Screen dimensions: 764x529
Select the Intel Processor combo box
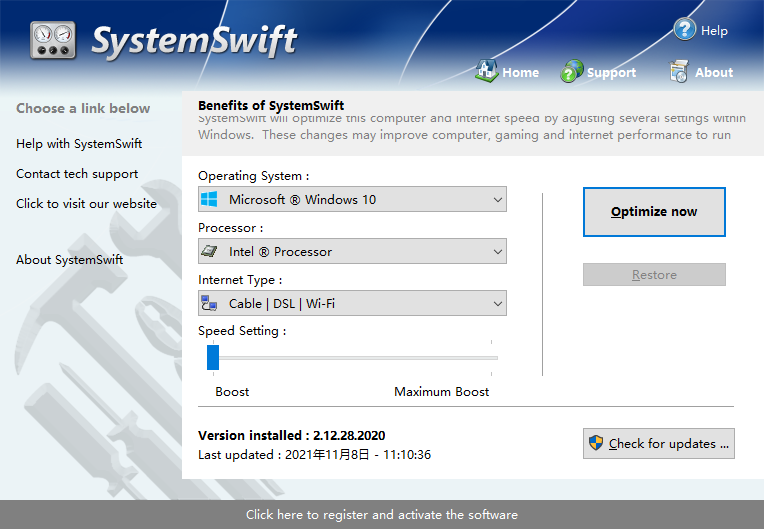pos(352,251)
